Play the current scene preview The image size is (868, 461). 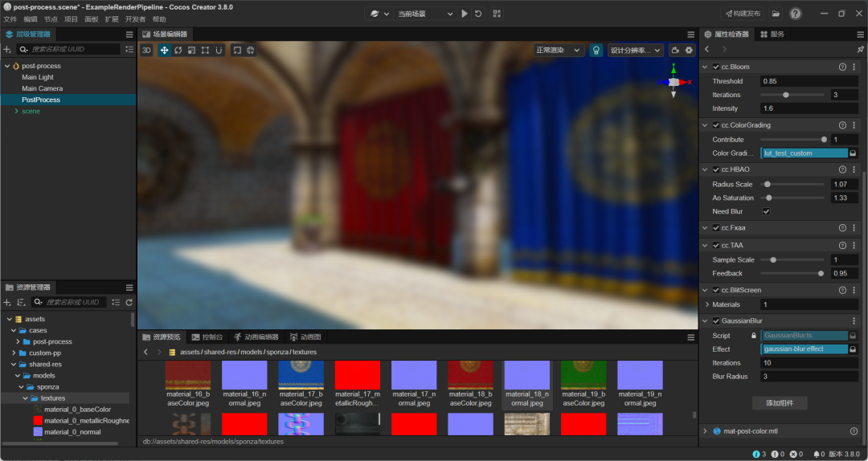(465, 14)
